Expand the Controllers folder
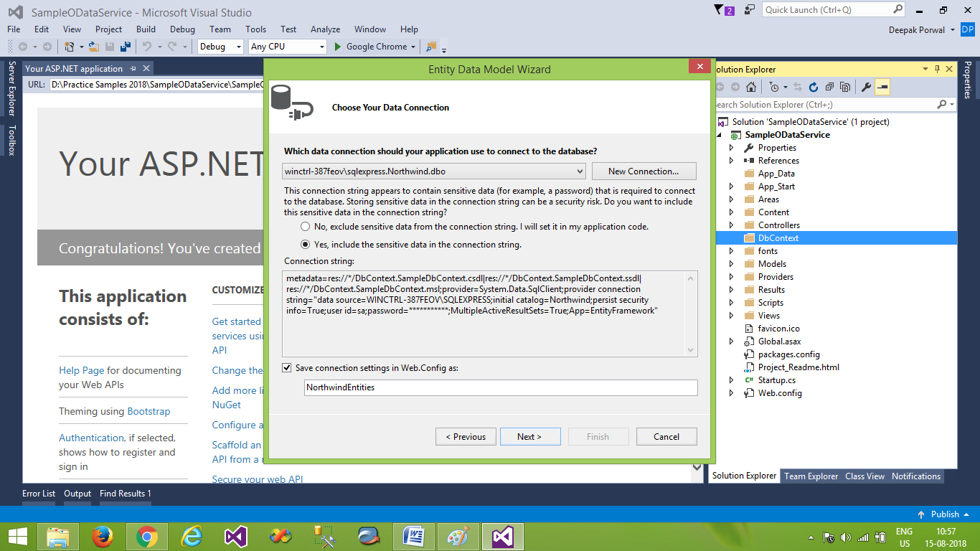This screenshot has width=980, height=551. [x=731, y=225]
